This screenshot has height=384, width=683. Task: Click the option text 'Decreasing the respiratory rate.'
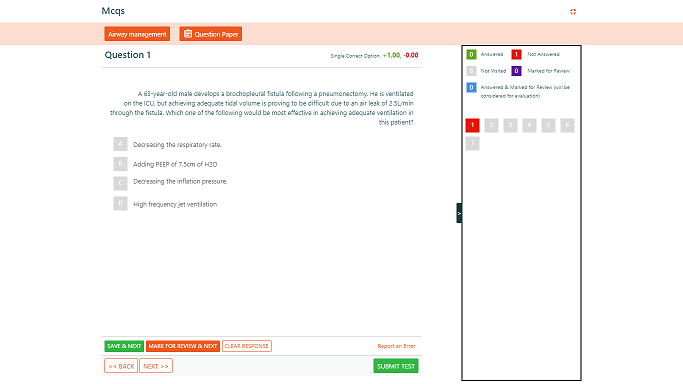[x=177, y=145]
